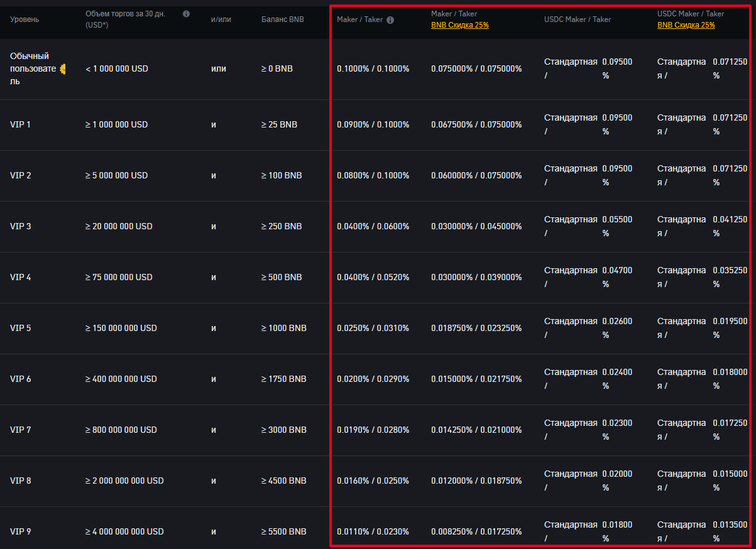This screenshot has width=756, height=549.
Task: Click the ≥ 100 BNB balance cell
Action: click(282, 175)
